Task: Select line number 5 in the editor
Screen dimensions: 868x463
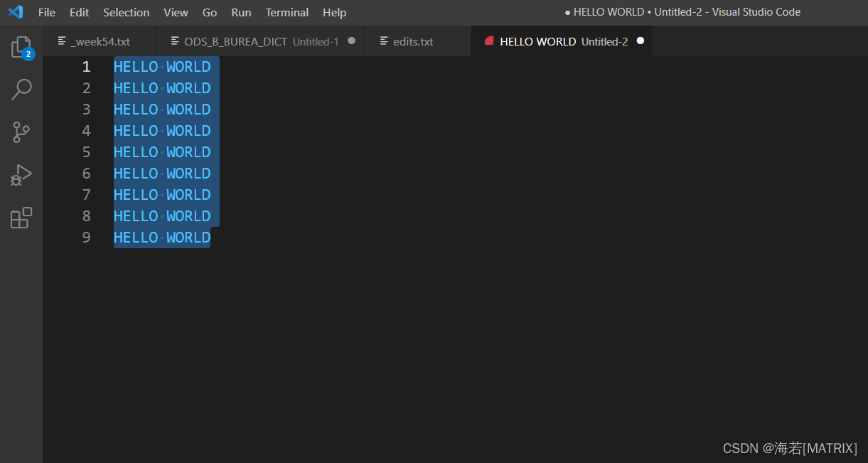Action: pos(86,151)
